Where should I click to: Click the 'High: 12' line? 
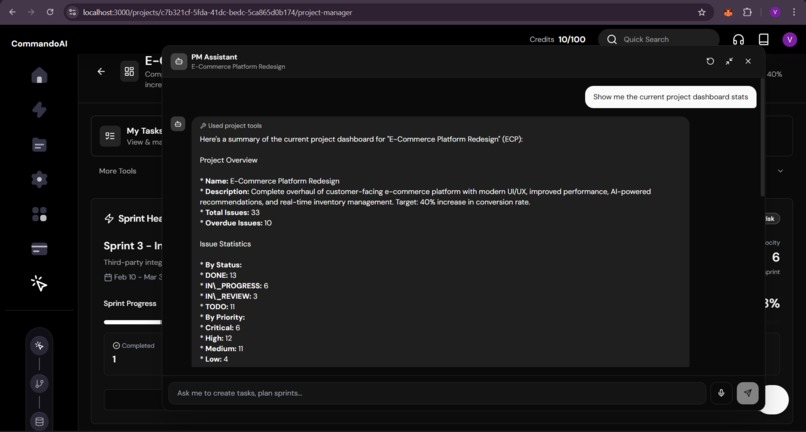pyautogui.click(x=216, y=338)
